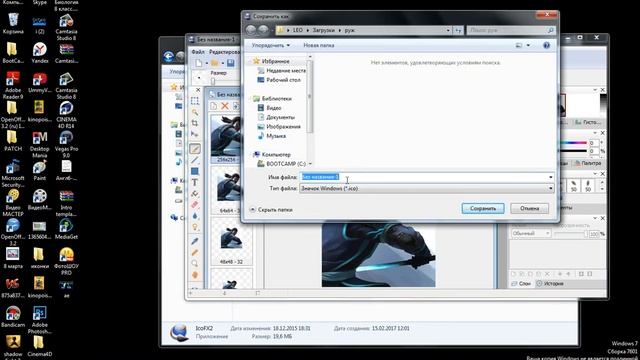Open the Тип файла combo box
640x360 pixels.
click(x=427, y=189)
